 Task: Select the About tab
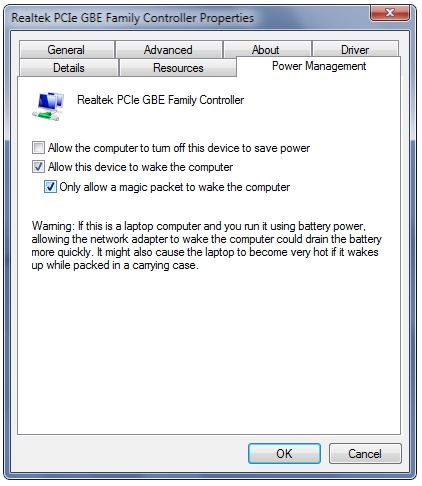click(x=267, y=50)
